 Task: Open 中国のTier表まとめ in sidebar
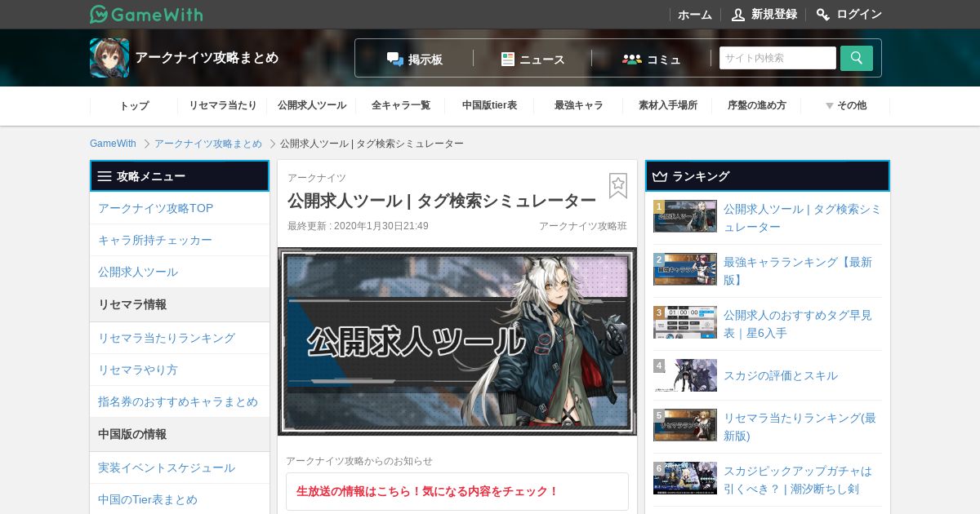(x=180, y=498)
